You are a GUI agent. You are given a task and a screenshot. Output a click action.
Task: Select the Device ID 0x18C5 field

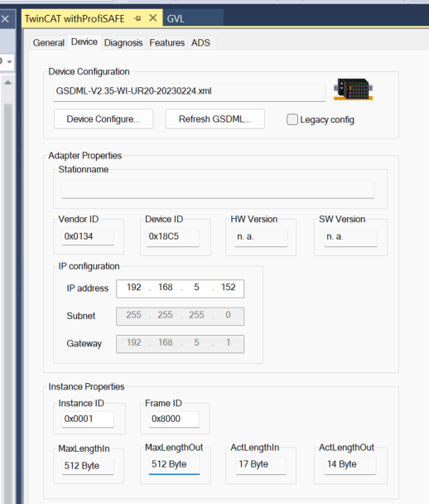pos(173,238)
